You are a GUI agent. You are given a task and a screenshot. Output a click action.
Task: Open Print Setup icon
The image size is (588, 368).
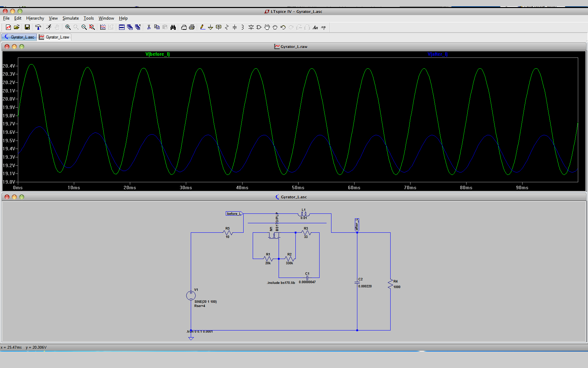click(184, 27)
